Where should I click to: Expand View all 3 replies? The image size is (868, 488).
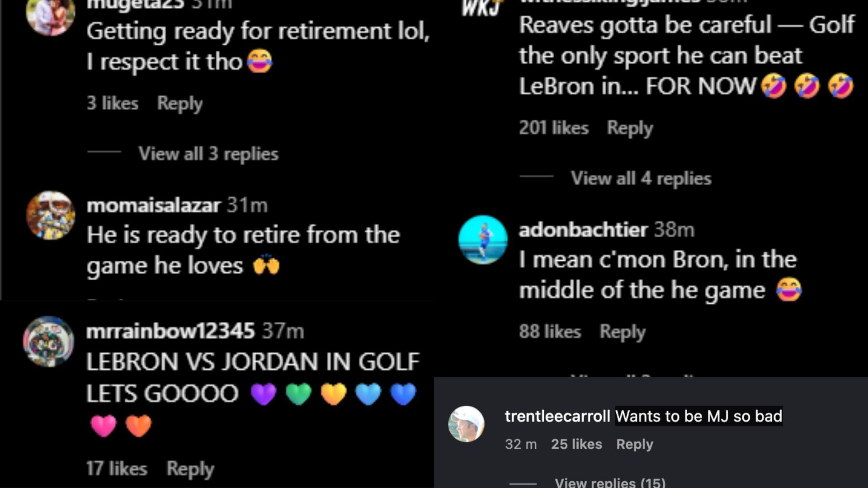pos(208,154)
